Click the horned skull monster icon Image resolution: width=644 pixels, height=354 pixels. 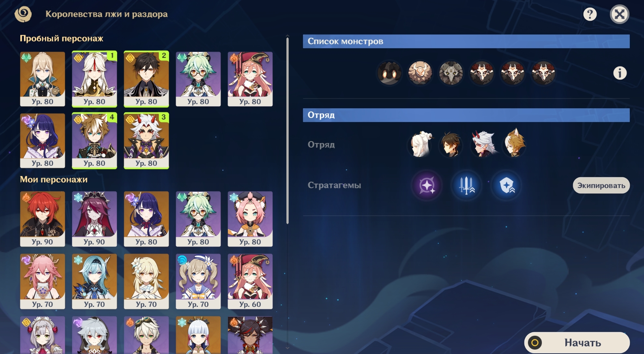click(x=451, y=73)
